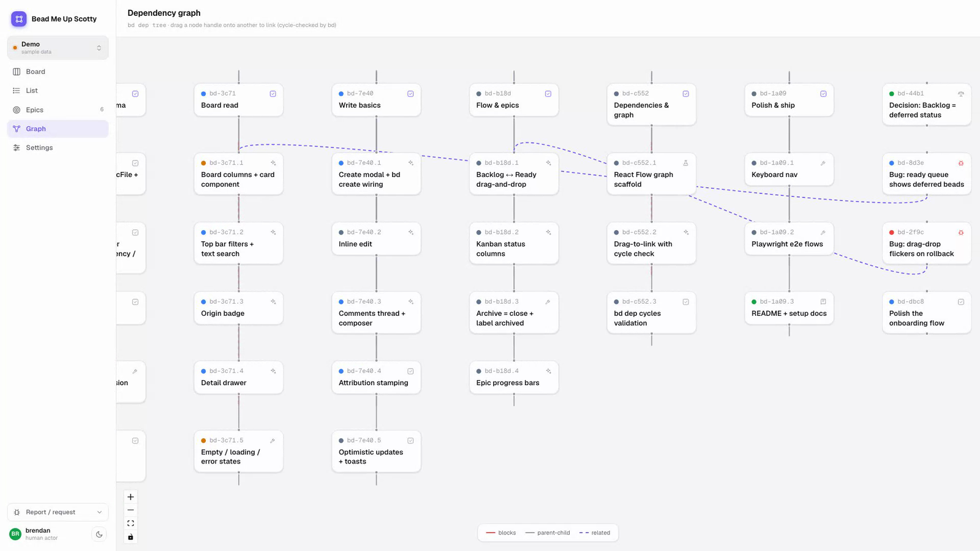Click the wrench icon on bd-1a09.2 Playwright card
Image resolution: width=980 pixels, height=551 pixels.
click(823, 233)
